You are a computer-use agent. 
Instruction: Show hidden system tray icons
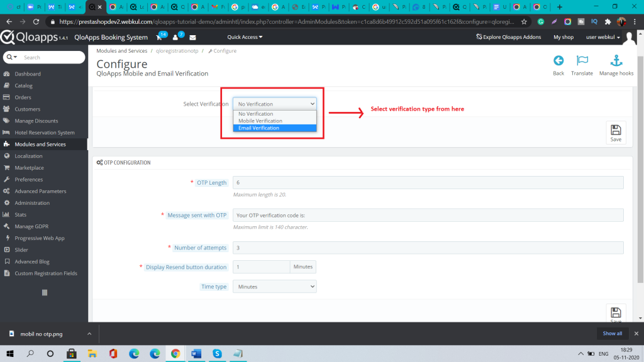click(x=580, y=354)
